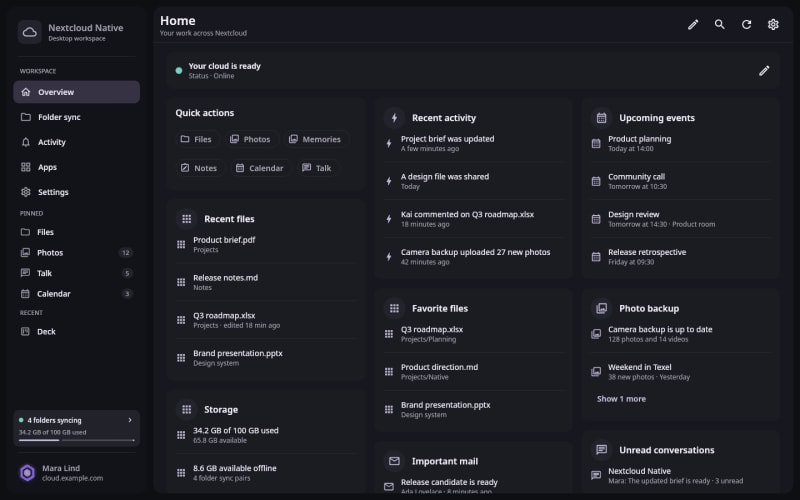Image resolution: width=800 pixels, height=500 pixels.
Task: Click the Calendar quick action button
Action: 259,168
